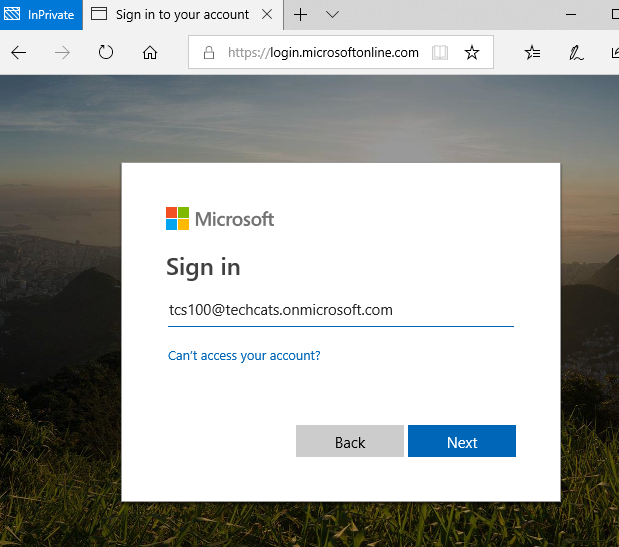
Task: Toggle Reading view book icon in address bar
Action: coord(440,52)
